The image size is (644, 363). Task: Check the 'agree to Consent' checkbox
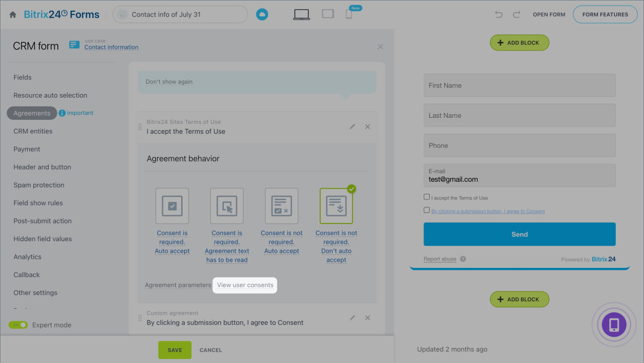tap(427, 210)
